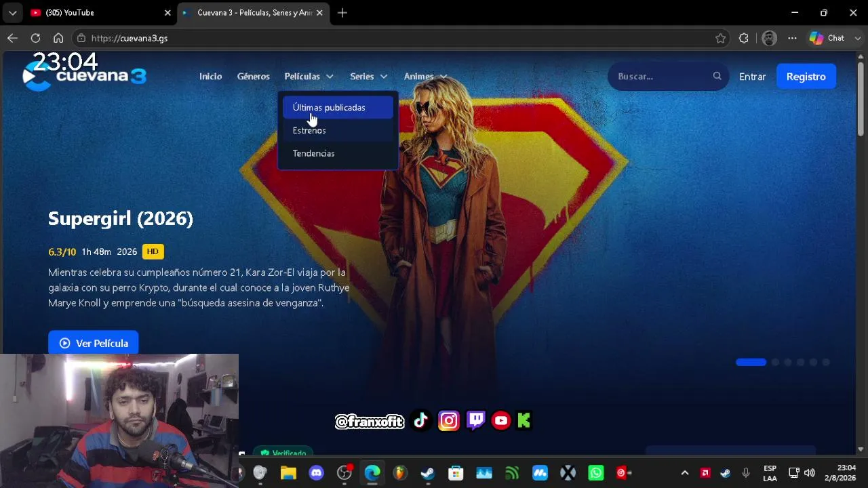This screenshot has width=868, height=488.
Task: Add this page to favorites with the star
Action: pyautogui.click(x=720, y=38)
